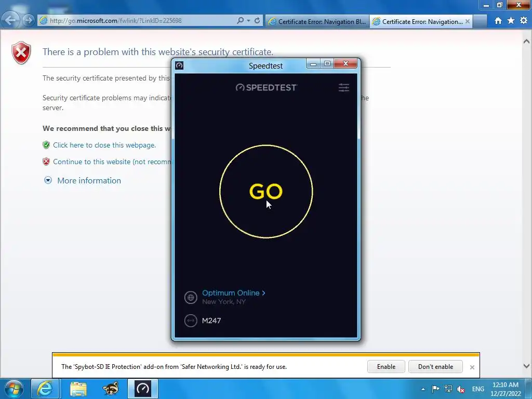The height and width of the screenshot is (399, 532).
Task: Click the taskbar clock and date
Action: click(x=506, y=389)
